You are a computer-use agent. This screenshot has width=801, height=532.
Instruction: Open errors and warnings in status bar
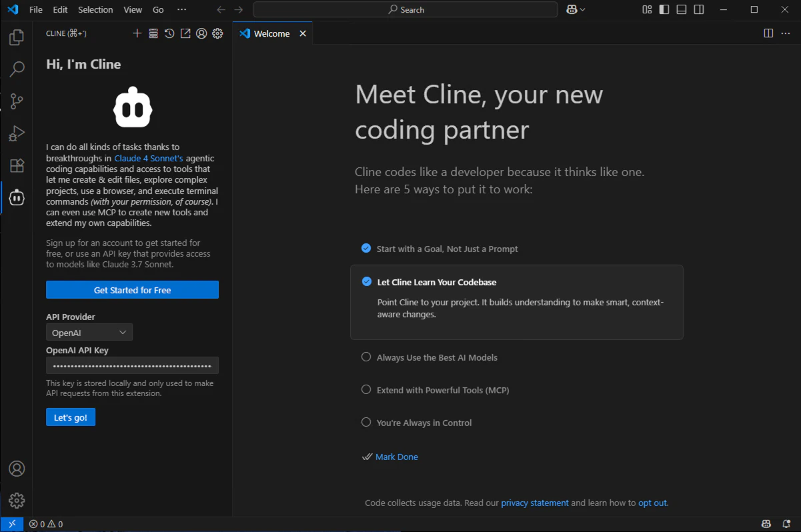click(x=46, y=524)
